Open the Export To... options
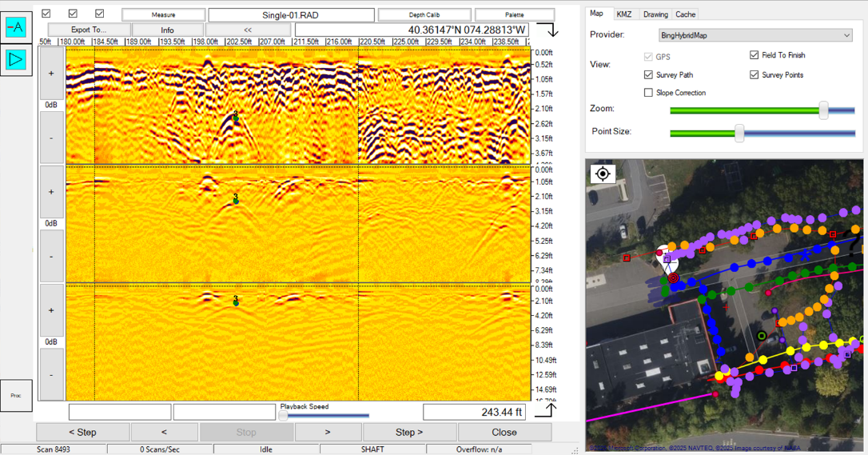Image resolution: width=868 pixels, height=455 pixels. 89,30
